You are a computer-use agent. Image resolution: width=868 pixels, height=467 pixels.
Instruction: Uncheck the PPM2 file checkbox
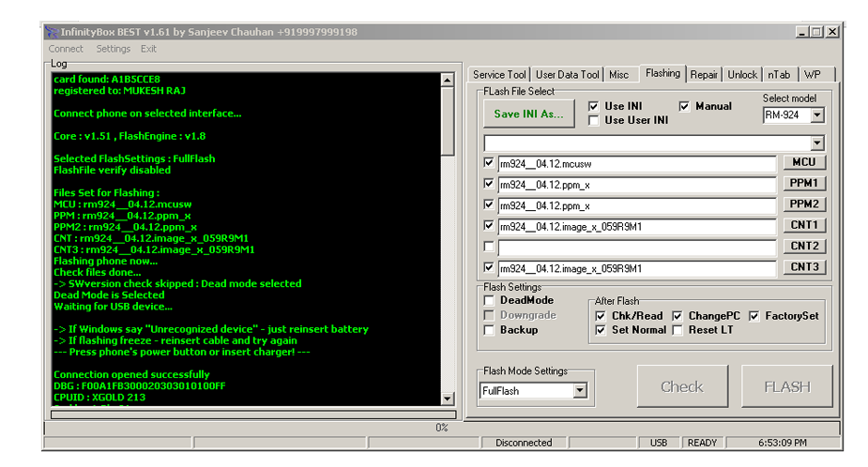[x=488, y=204]
